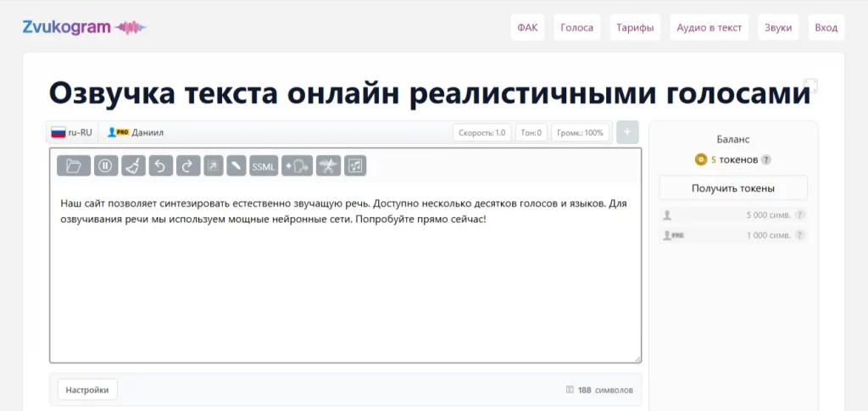This screenshot has width=868, height=411.
Task: Click the Получить токены button
Action: 733,188
